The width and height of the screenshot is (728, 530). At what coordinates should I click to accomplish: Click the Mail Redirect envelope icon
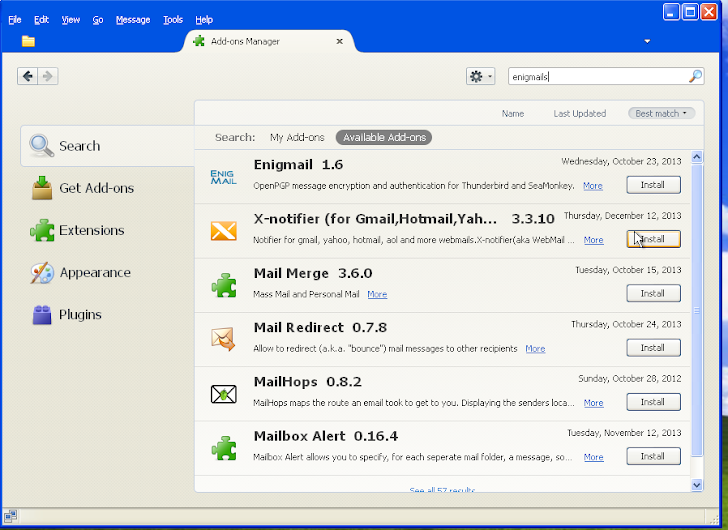click(223, 339)
